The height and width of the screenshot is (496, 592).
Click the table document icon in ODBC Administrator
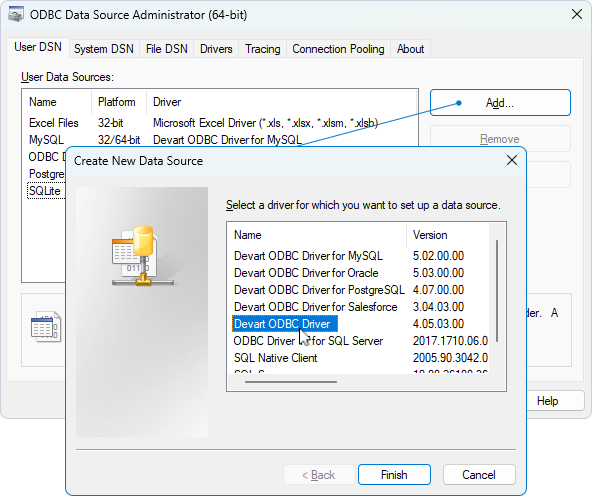pyautogui.click(x=46, y=327)
